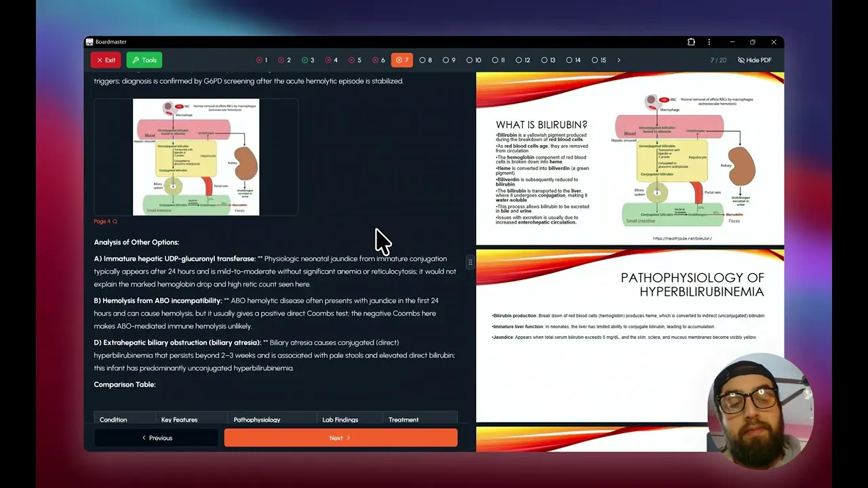Click the 'Analysis of Other Options:' heading
868x488 pixels.
[136, 242]
